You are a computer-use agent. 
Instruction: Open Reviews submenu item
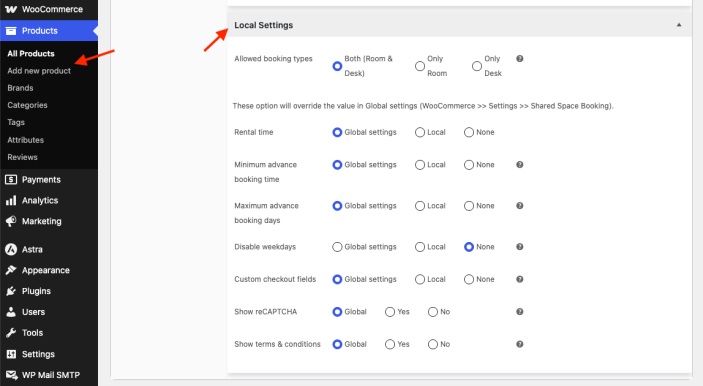pos(22,157)
